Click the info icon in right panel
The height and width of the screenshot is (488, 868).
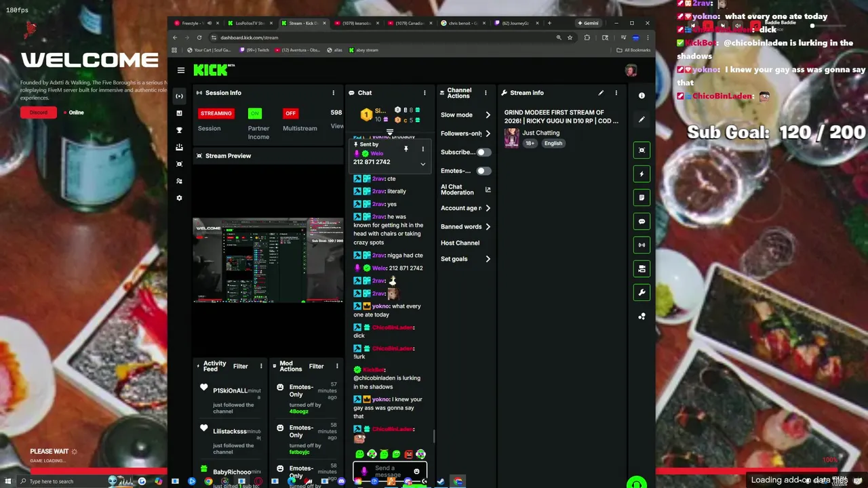click(642, 96)
